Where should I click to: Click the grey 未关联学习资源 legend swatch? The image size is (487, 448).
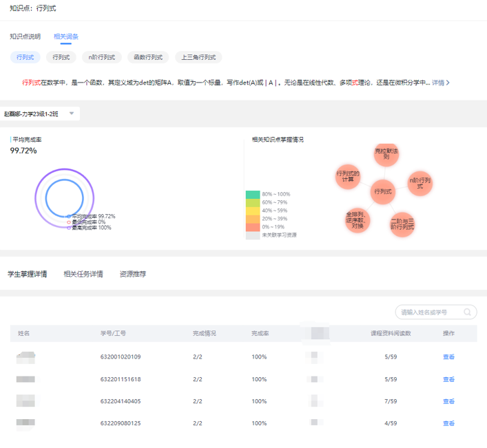pyautogui.click(x=253, y=235)
